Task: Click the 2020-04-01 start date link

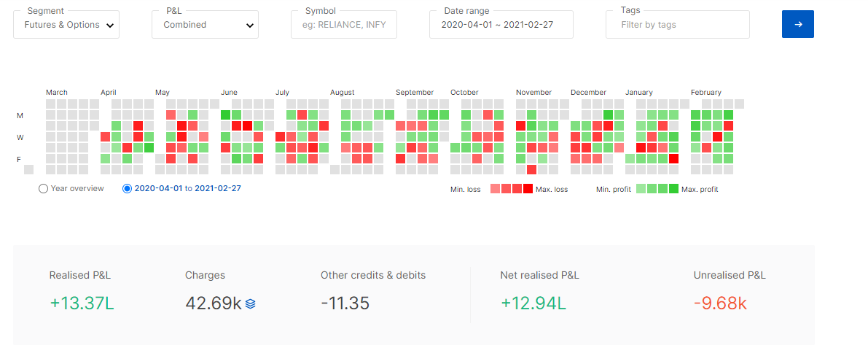Action: (158, 188)
